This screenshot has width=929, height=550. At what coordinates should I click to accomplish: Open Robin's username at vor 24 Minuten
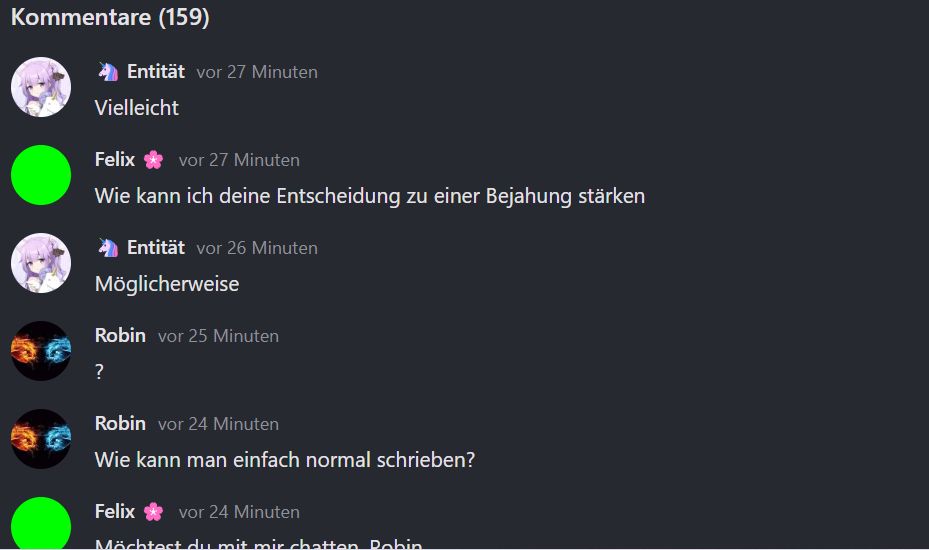(120, 424)
